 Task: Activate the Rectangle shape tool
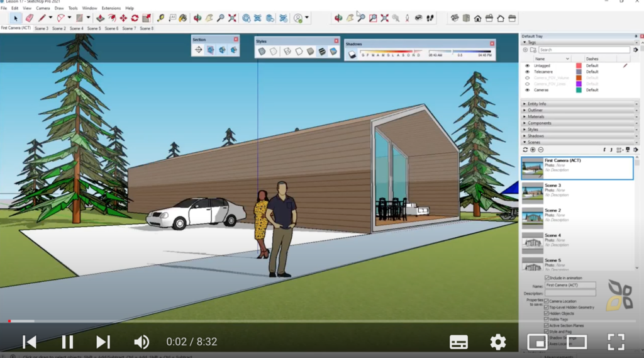point(80,18)
